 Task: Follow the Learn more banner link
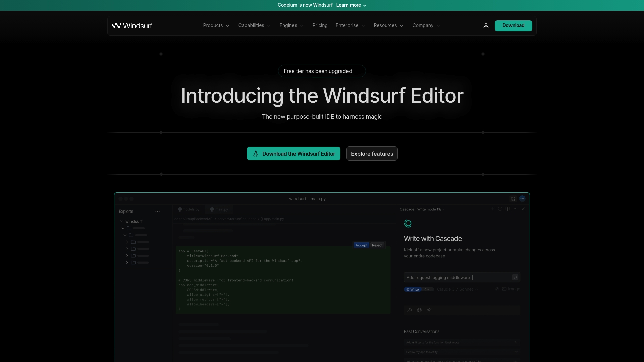348,5
